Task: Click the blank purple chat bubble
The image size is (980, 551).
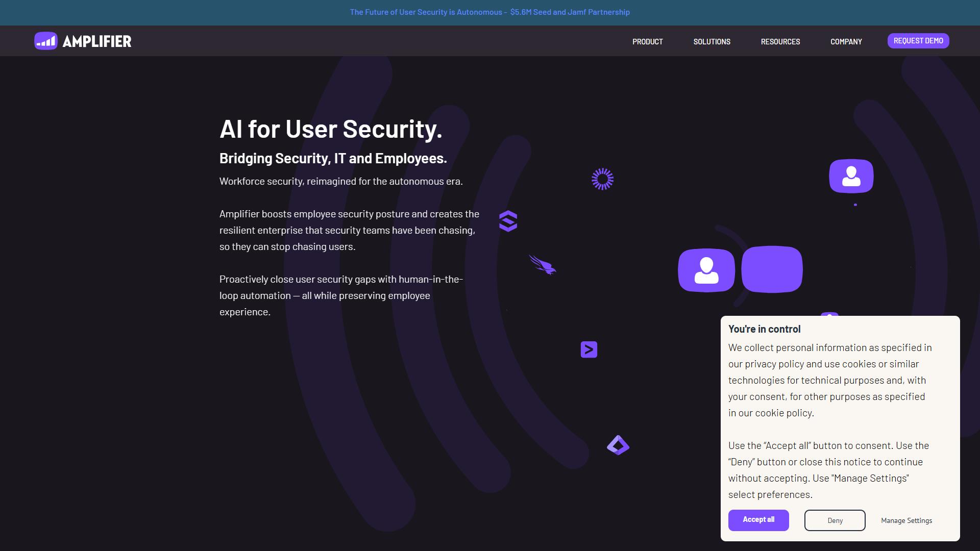Action: click(x=772, y=269)
